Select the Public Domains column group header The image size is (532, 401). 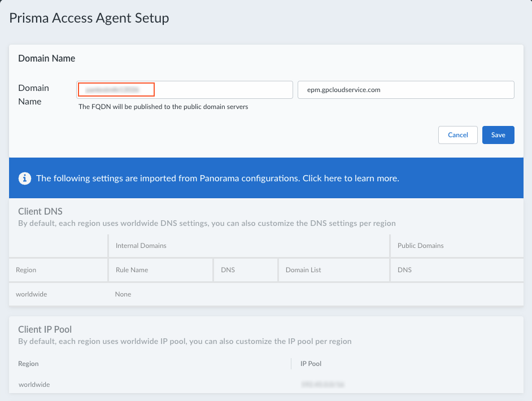click(x=420, y=246)
